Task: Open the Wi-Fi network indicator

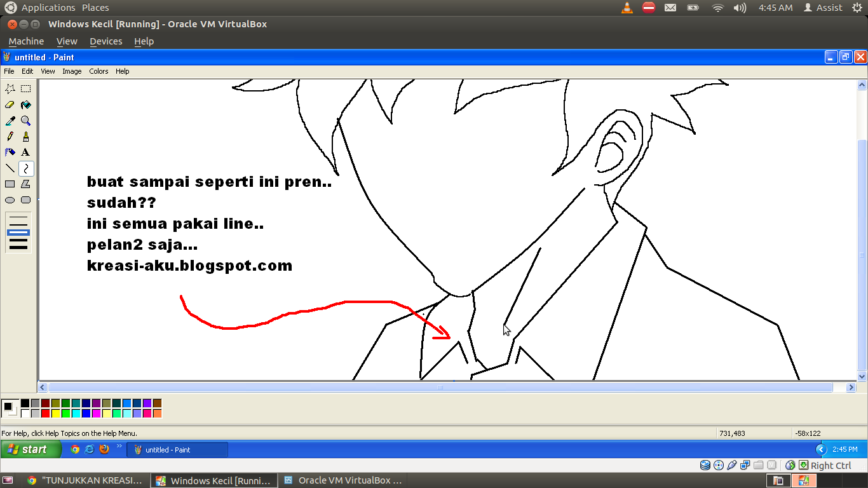Action: [718, 8]
